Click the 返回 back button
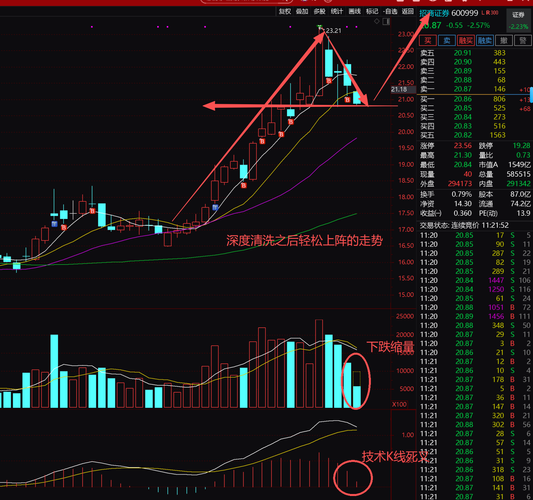This screenshot has width=533, height=500. 408,12
